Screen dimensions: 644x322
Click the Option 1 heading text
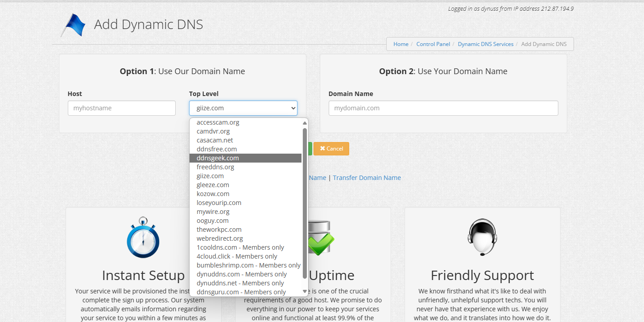click(x=182, y=71)
